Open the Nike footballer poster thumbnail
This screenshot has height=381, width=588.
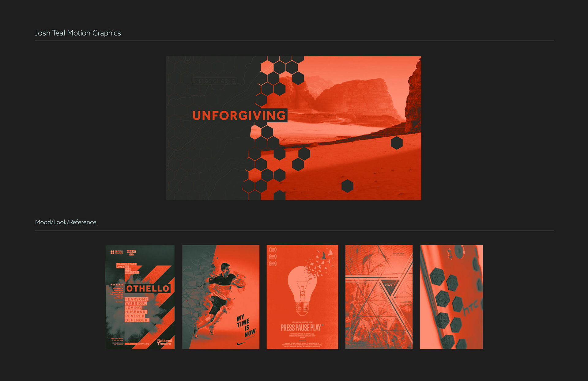pos(221,297)
